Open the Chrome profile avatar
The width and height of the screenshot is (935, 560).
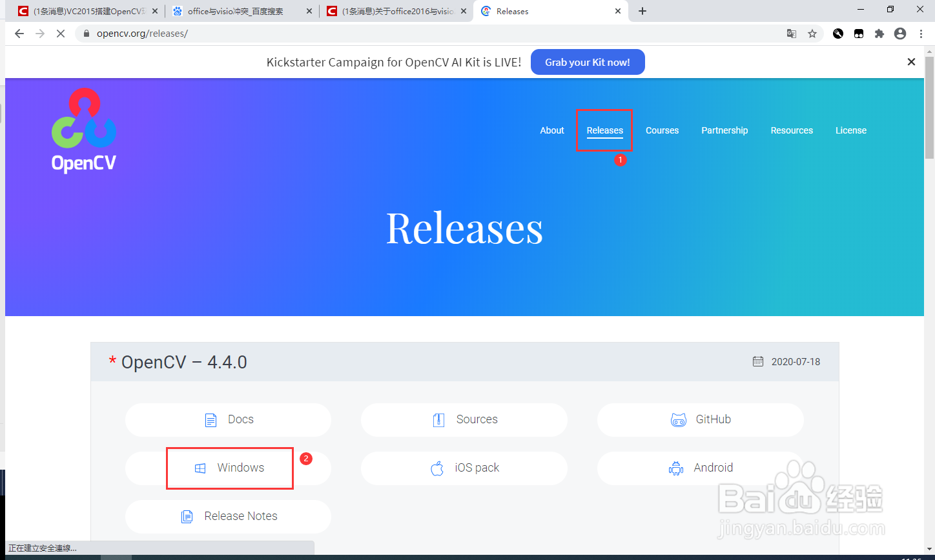pyautogui.click(x=900, y=34)
